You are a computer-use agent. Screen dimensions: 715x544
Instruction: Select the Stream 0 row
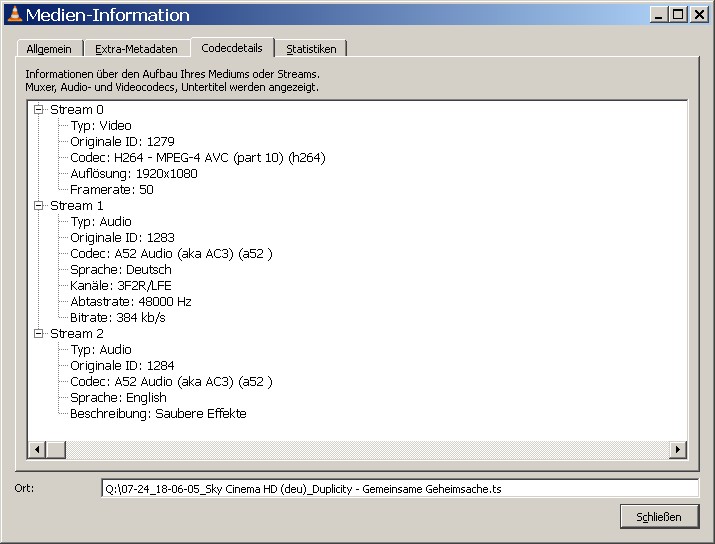point(77,110)
